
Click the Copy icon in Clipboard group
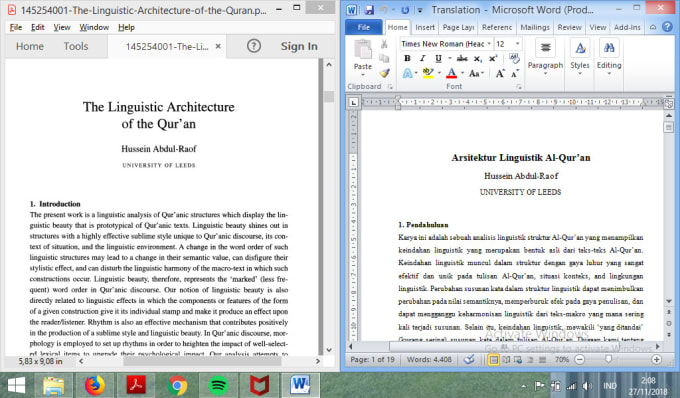(x=384, y=58)
